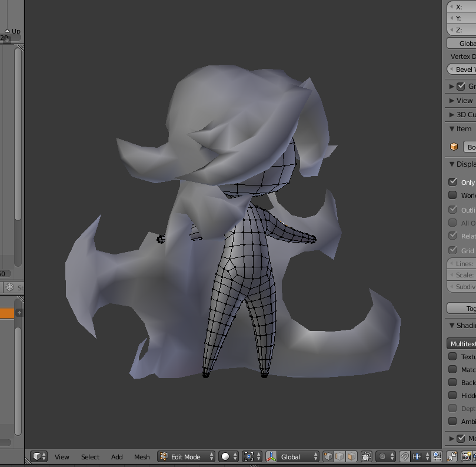This screenshot has width=476, height=467.
Task: Open the Select menu
Action: coord(90,456)
